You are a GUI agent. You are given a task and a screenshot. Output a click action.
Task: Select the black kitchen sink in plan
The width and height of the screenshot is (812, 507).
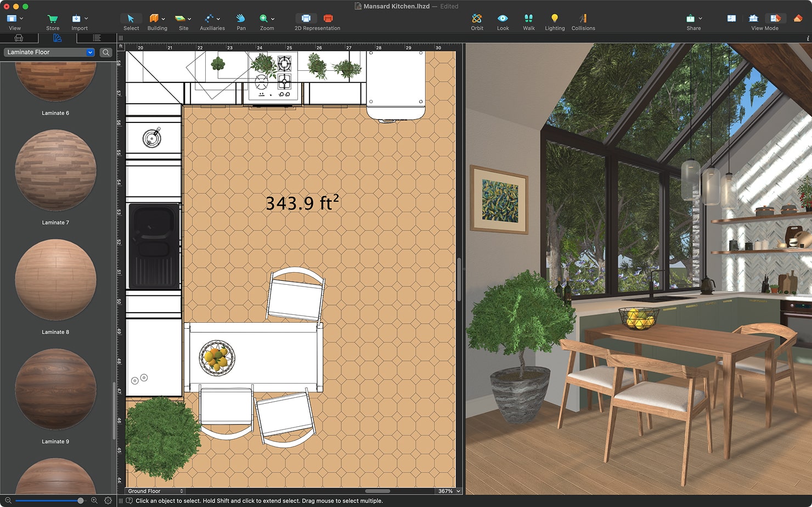(x=154, y=246)
